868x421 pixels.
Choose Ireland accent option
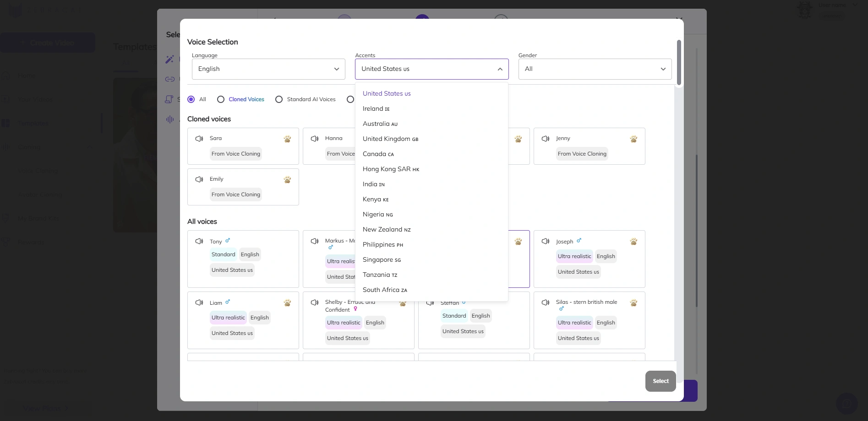pyautogui.click(x=431, y=108)
